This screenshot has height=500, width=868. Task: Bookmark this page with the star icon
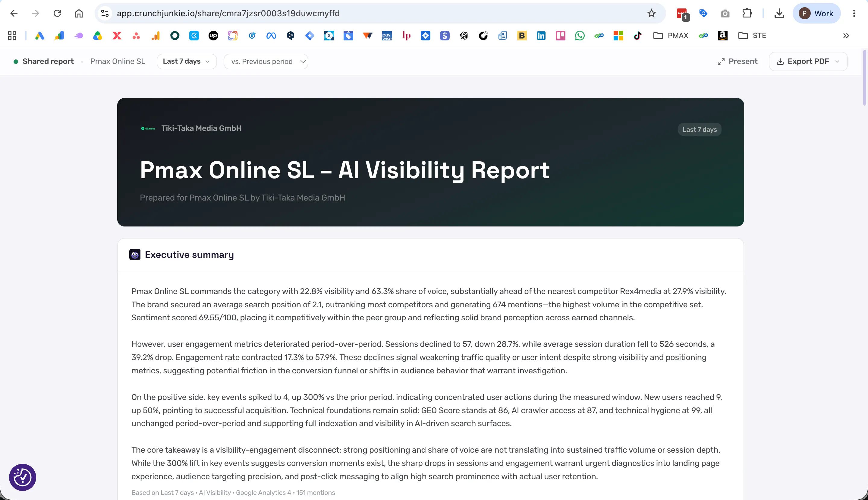click(x=651, y=13)
